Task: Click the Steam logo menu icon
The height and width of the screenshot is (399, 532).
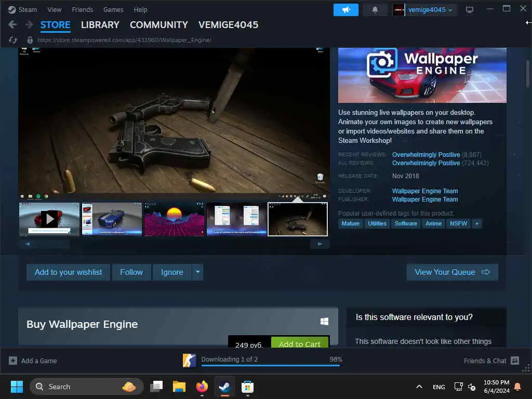Action: [x=12, y=10]
